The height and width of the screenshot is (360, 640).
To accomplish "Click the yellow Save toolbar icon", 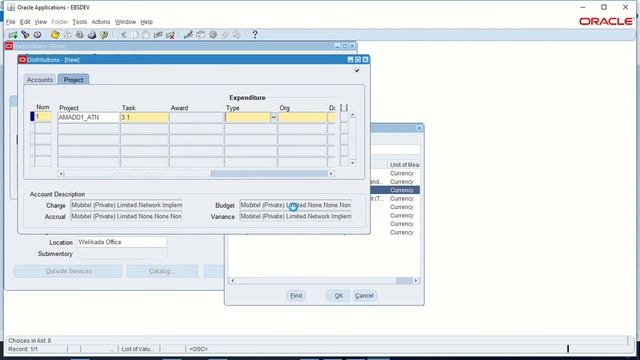I will (x=55, y=35).
